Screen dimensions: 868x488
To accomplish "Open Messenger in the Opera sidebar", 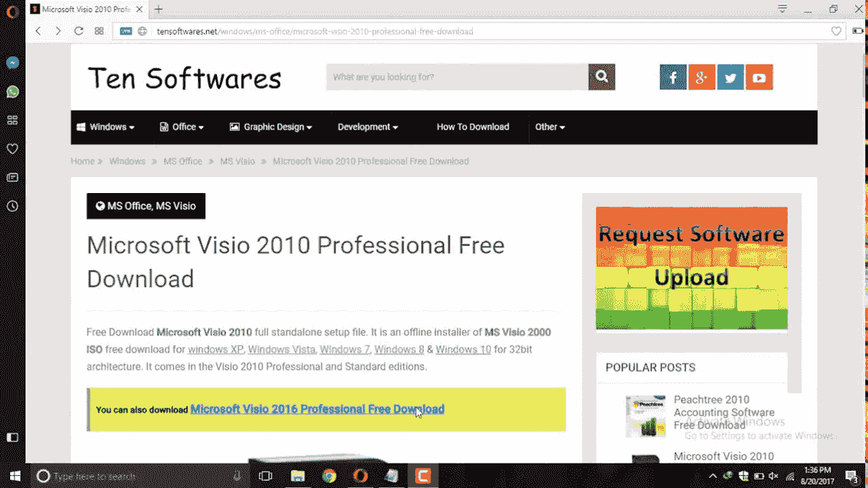I will tap(12, 63).
